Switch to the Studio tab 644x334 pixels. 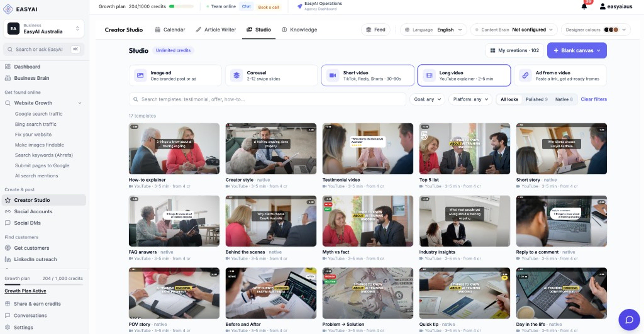[258, 30]
